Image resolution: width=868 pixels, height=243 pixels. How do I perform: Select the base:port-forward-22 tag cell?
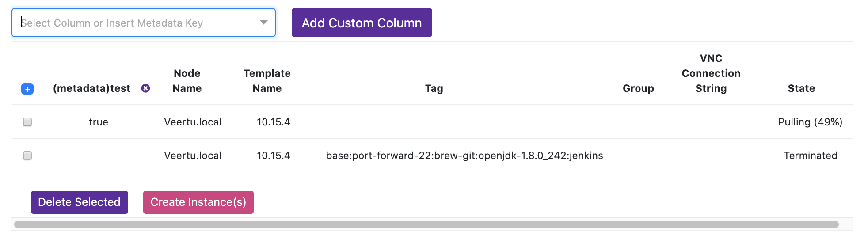pos(464,156)
